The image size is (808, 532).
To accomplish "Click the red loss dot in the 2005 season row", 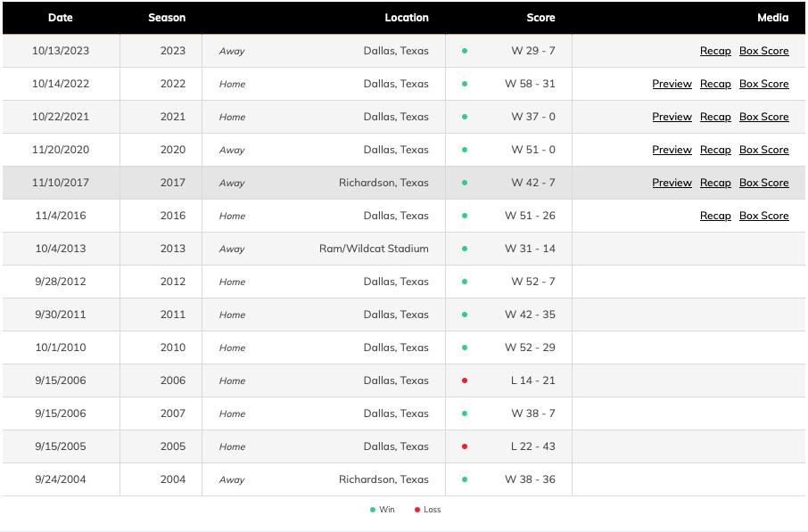I will [465, 446].
